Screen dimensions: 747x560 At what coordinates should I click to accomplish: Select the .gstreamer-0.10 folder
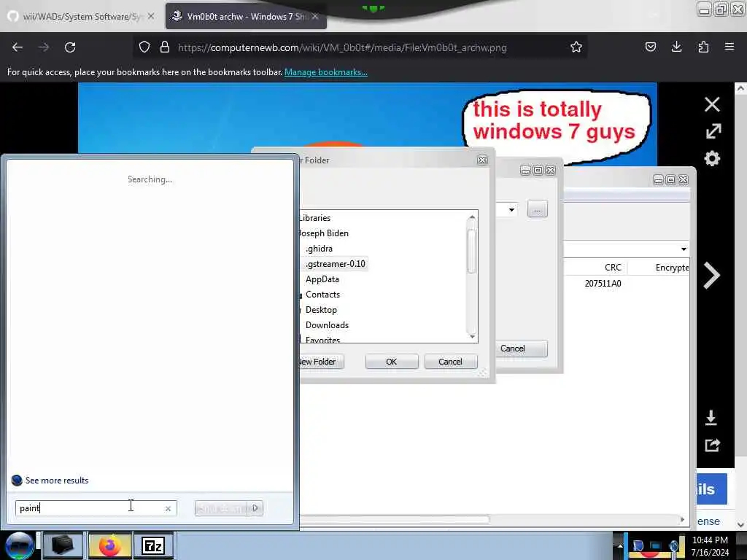pyautogui.click(x=336, y=264)
